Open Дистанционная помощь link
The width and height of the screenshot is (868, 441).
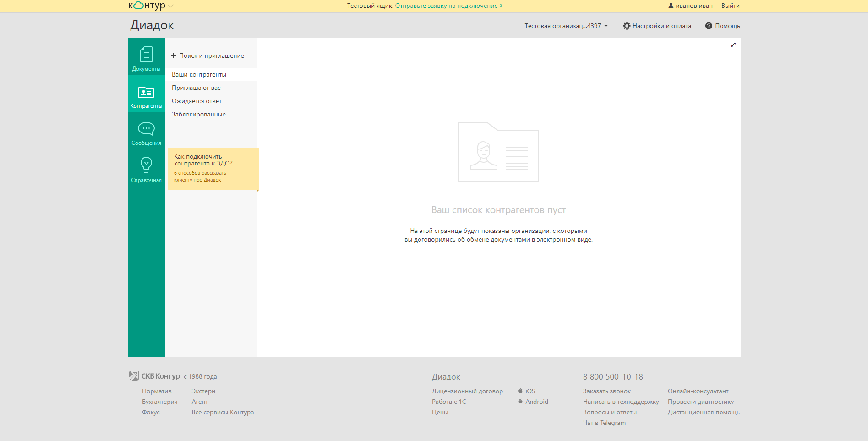pyautogui.click(x=704, y=412)
